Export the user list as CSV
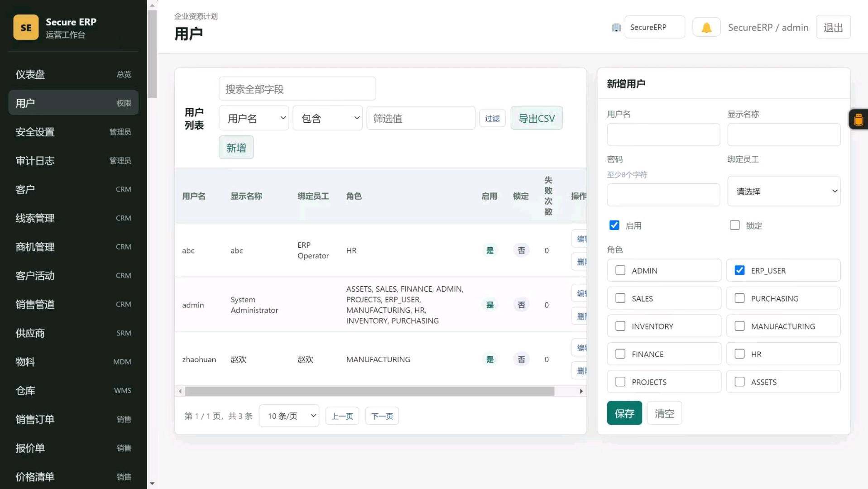868x489 pixels. click(537, 118)
